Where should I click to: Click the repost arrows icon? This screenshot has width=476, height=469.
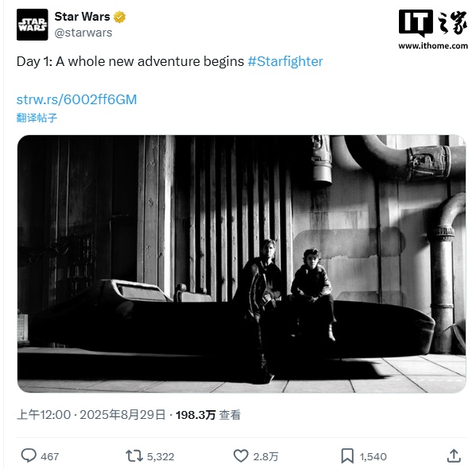(134, 456)
